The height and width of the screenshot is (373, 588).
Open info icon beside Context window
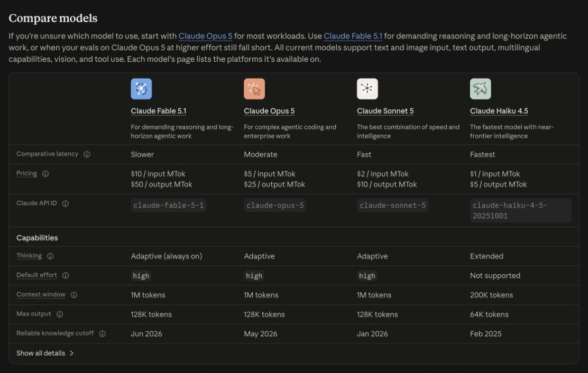pos(74,295)
